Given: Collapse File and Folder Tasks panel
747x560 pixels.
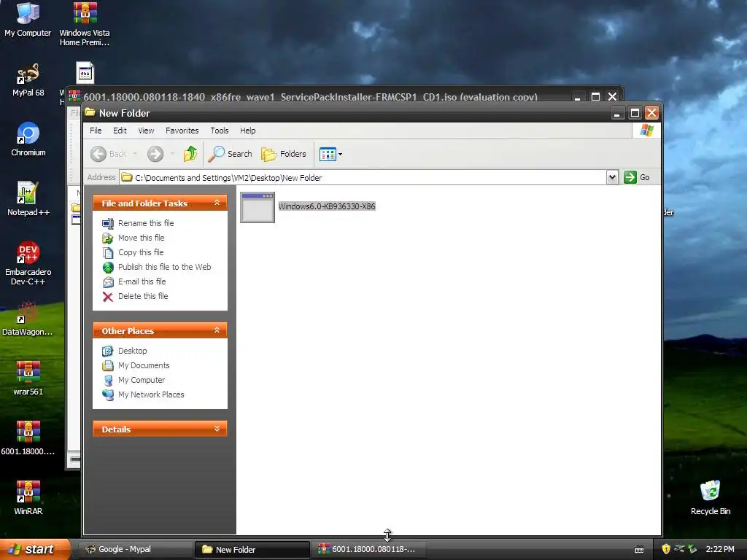Looking at the screenshot, I should pyautogui.click(x=217, y=203).
